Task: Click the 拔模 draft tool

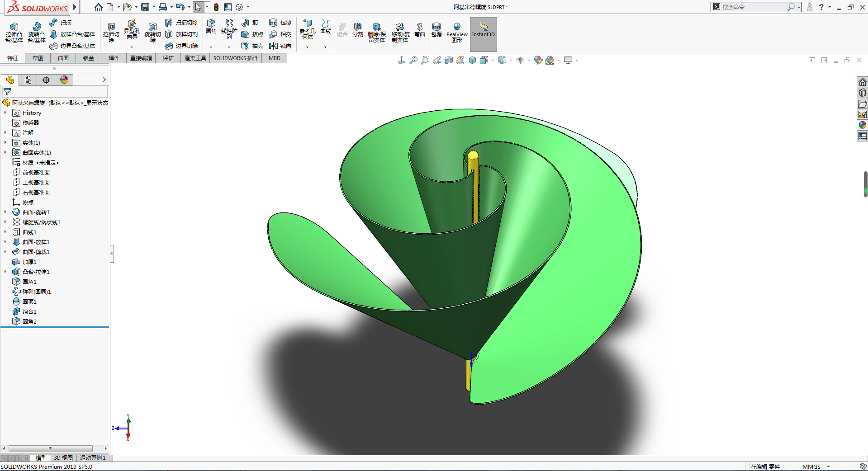Action: tap(252, 34)
